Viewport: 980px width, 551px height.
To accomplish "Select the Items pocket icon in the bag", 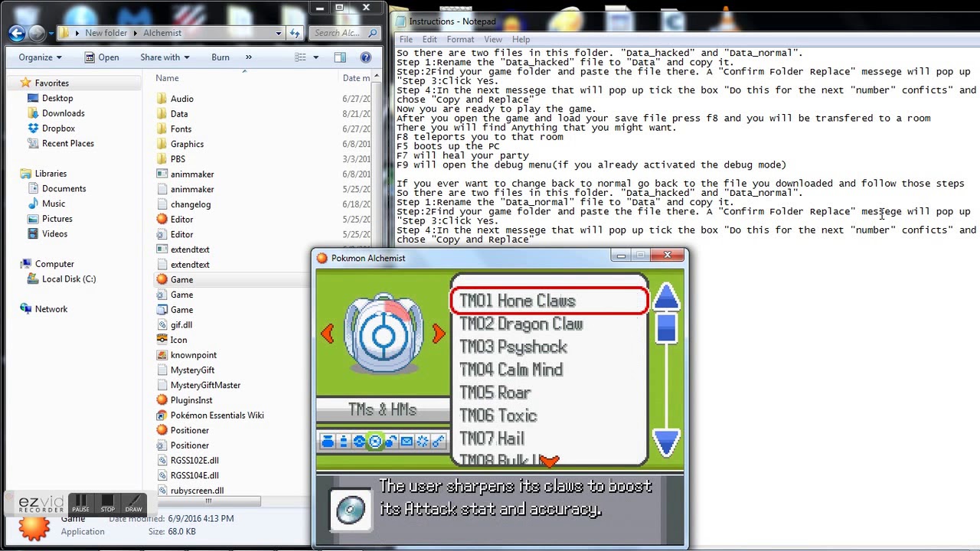I will pos(328,442).
